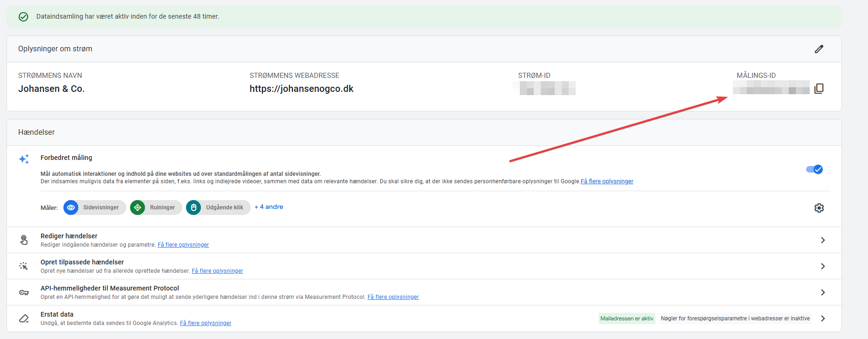Click the Forbedret måling heading
This screenshot has height=339, width=868.
(x=66, y=158)
